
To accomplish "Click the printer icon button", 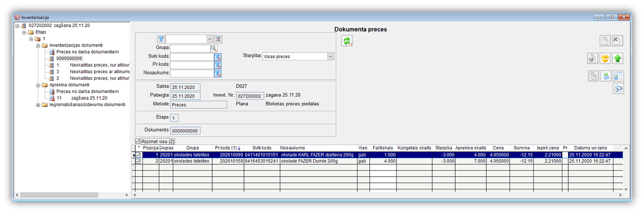I will tap(618, 88).
